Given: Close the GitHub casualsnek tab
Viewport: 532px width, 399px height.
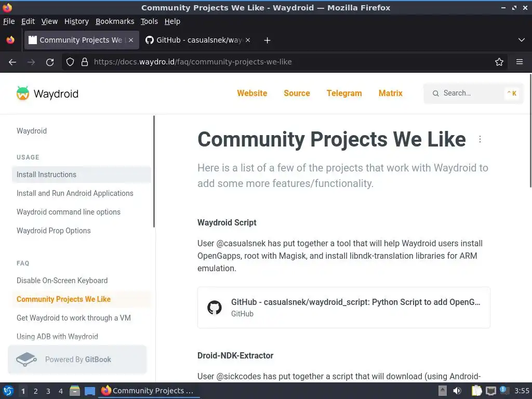Looking at the screenshot, I should coord(248,40).
